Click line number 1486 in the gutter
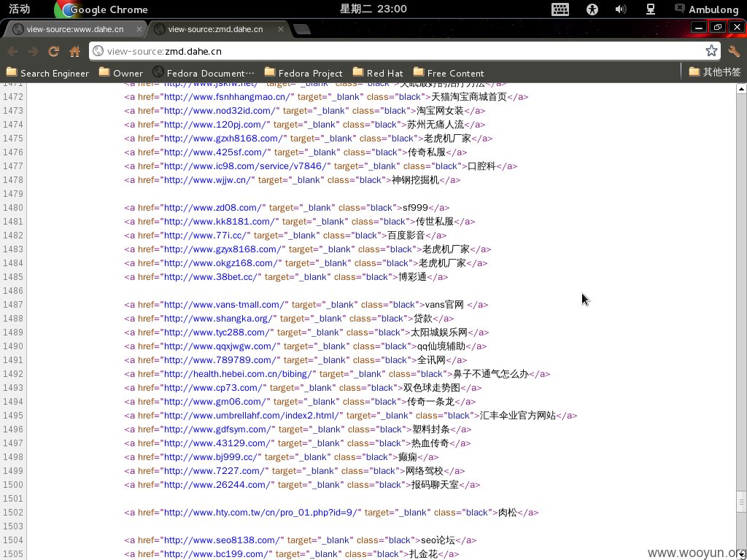Screen dimensions: 747x560 [13, 290]
